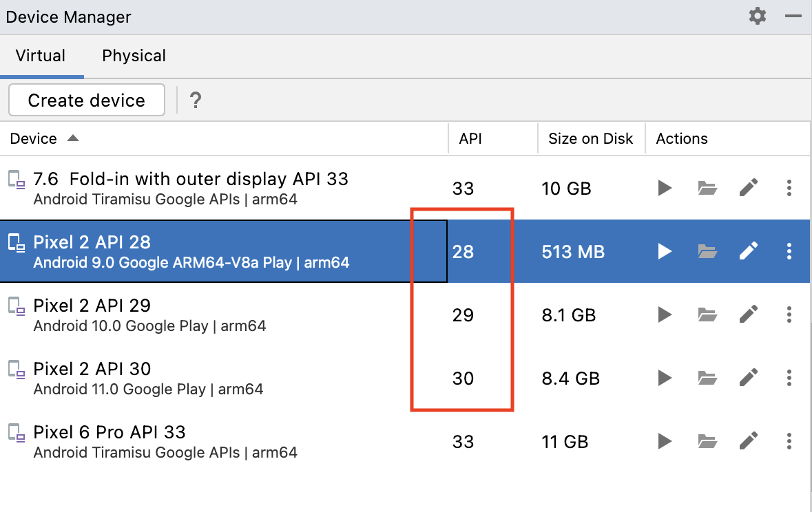Screen dimensions: 812x512
Task: Click the 8.1 GB size cell
Action: (x=569, y=314)
